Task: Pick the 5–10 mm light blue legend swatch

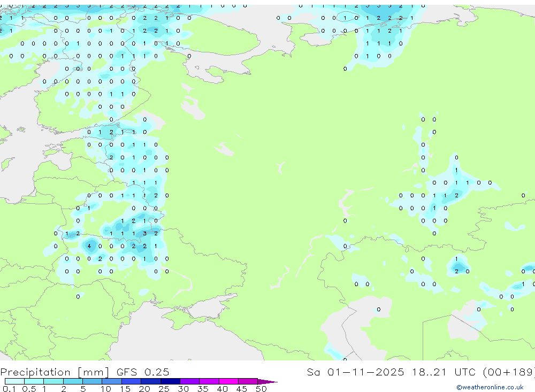Action: pos(93,381)
